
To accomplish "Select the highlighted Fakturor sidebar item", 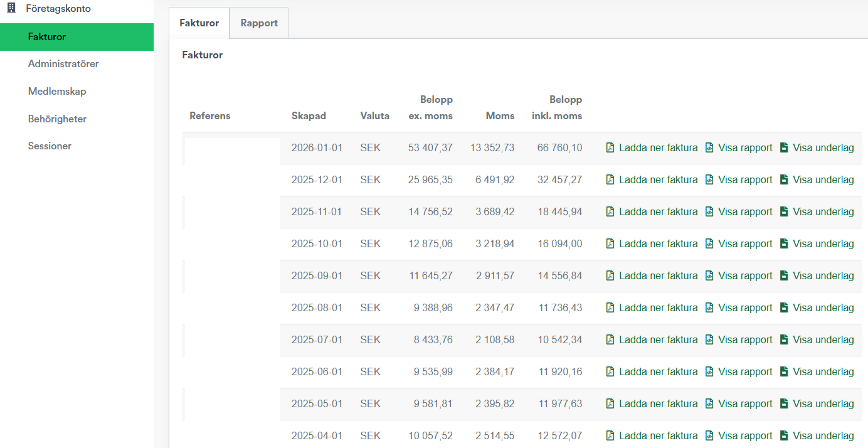I will pos(47,37).
